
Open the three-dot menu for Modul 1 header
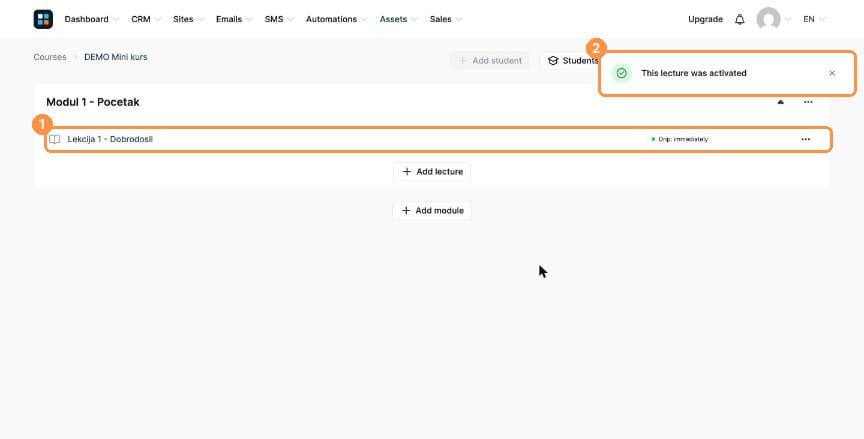(x=808, y=102)
